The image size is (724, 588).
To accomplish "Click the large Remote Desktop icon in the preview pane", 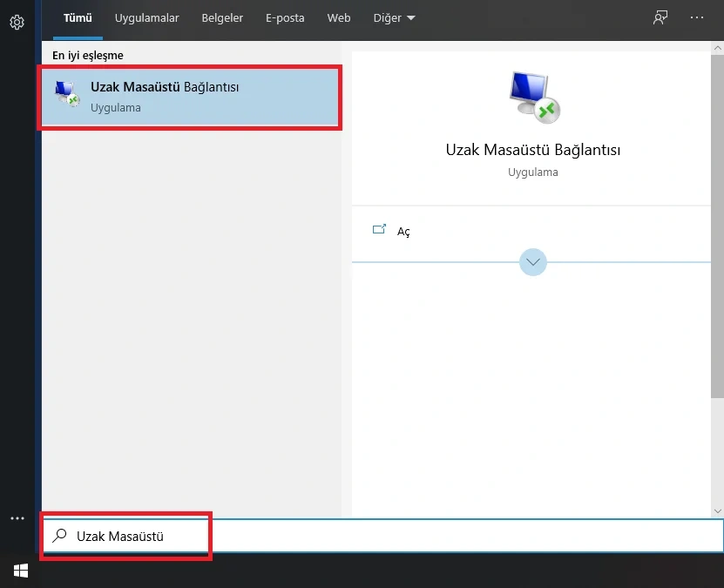I will [x=532, y=97].
